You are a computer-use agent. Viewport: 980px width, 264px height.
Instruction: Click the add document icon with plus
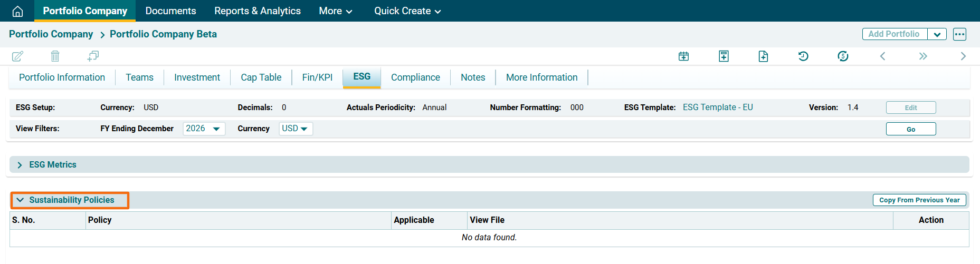(763, 56)
